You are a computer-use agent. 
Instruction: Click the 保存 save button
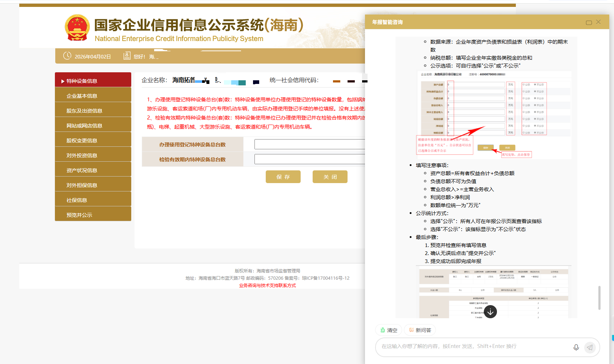tap(283, 177)
